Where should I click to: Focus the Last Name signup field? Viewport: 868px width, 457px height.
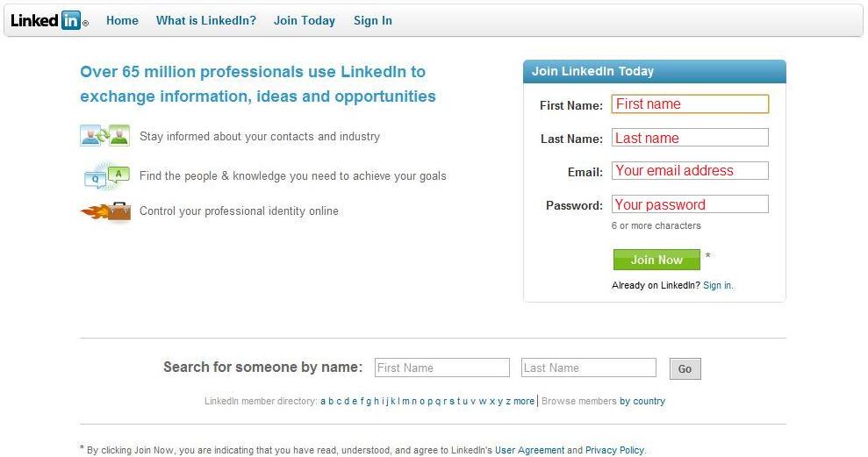(x=691, y=138)
